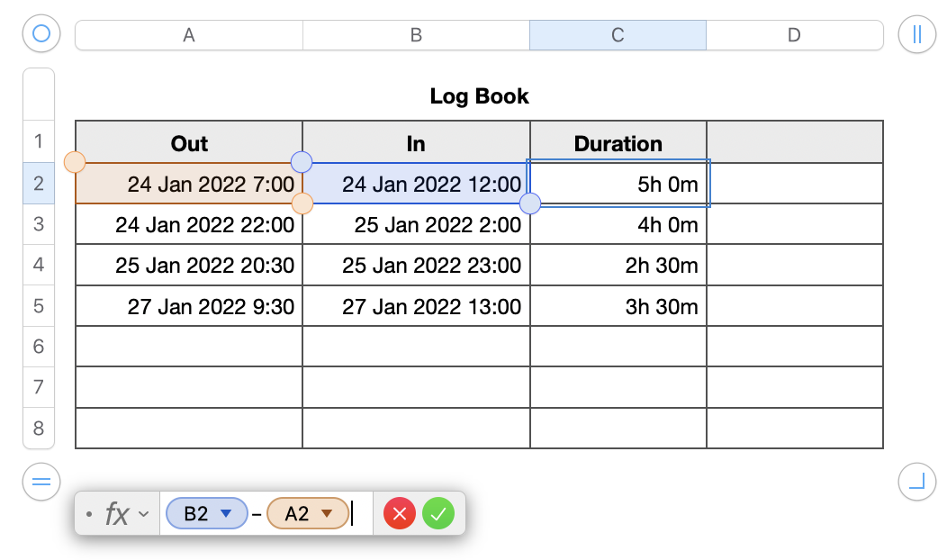Viewport: 947px width, 560px height.
Task: Open the A2 reference token dropdown arrow
Action: point(328,513)
